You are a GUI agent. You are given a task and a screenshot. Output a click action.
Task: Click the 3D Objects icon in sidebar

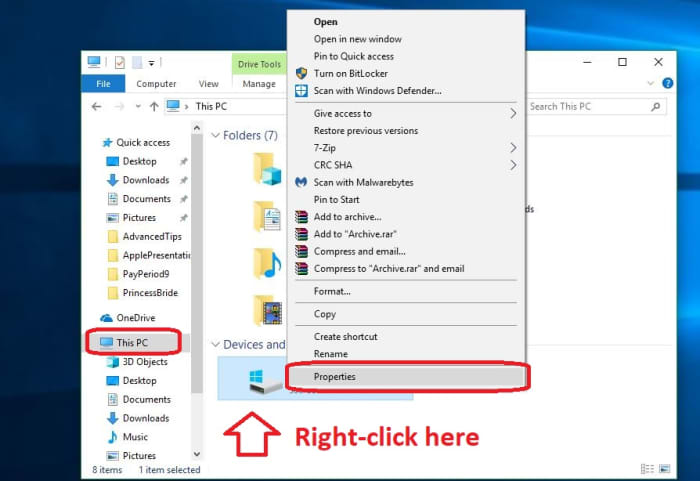(x=113, y=362)
